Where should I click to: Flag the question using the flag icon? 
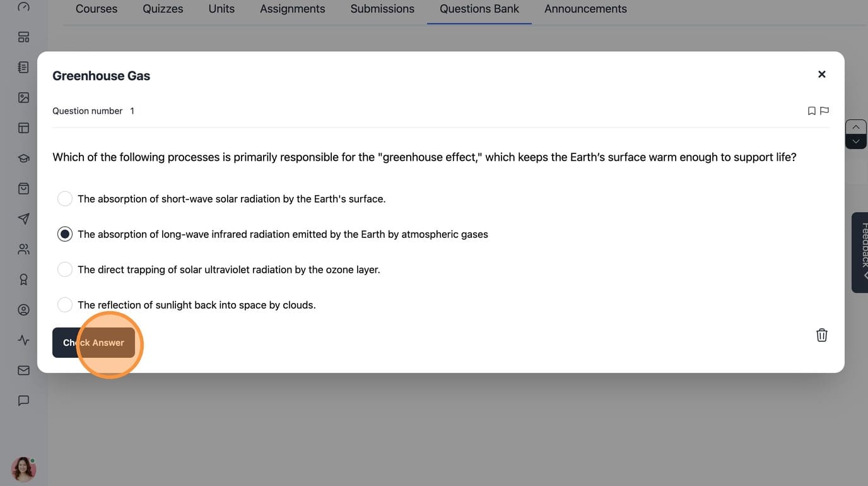click(824, 111)
